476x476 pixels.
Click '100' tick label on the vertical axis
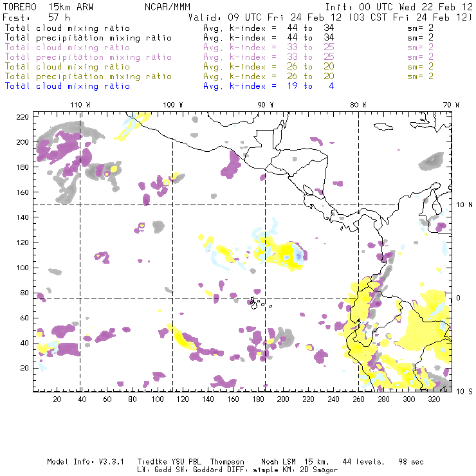point(23,268)
